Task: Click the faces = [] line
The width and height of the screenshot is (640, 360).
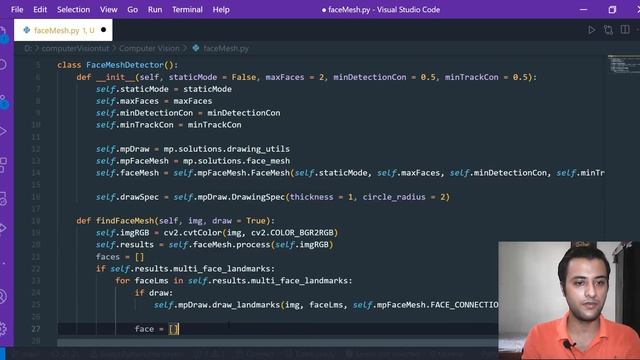Action: coord(120,257)
